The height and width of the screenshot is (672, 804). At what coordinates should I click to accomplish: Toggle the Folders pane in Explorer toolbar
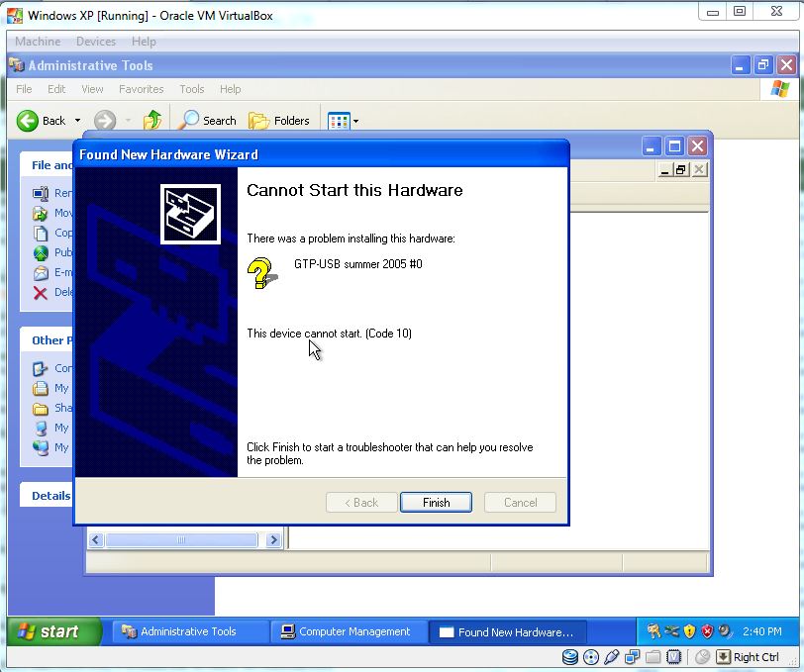coord(279,121)
